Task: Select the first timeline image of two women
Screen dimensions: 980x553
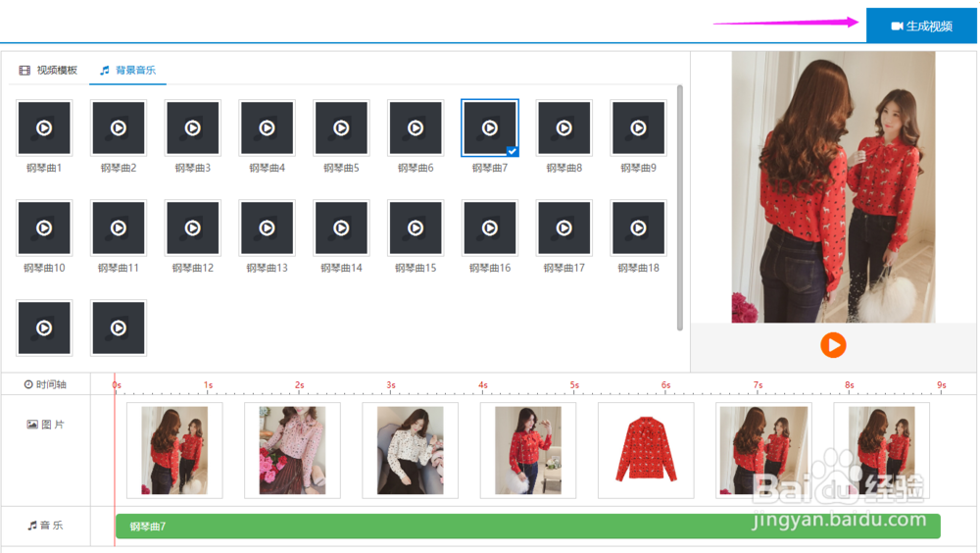Action: pos(174,450)
